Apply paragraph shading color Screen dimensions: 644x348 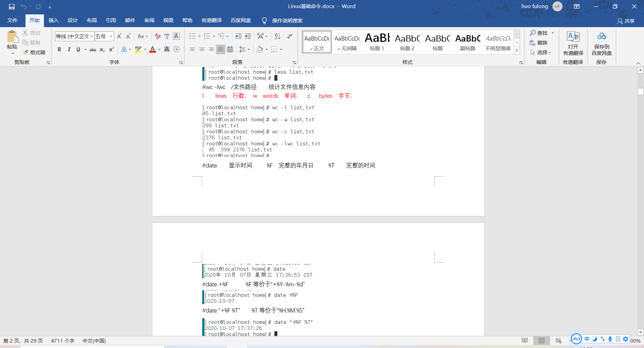260,50
